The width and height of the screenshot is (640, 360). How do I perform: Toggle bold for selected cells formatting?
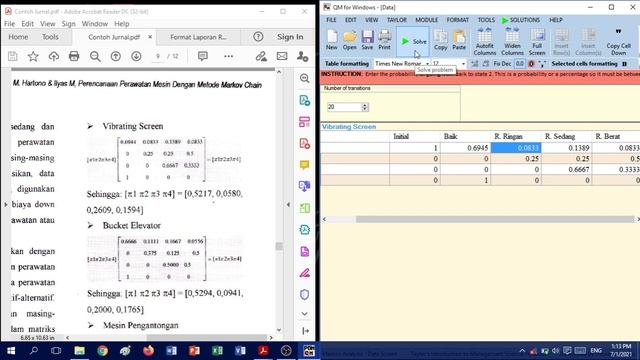(x=624, y=64)
